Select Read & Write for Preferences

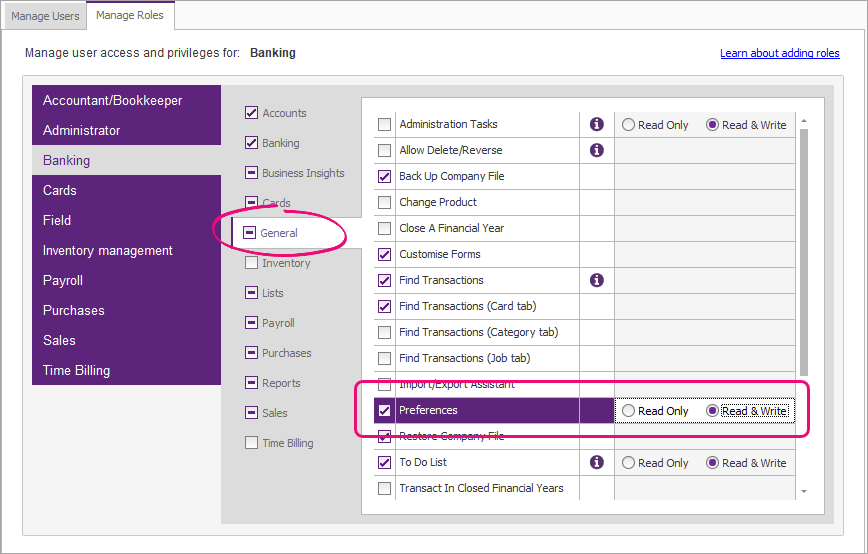pos(712,411)
